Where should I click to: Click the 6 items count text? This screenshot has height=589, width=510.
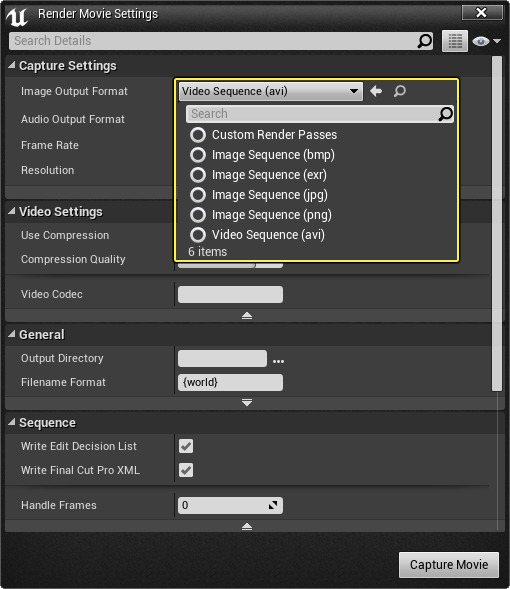click(208, 252)
